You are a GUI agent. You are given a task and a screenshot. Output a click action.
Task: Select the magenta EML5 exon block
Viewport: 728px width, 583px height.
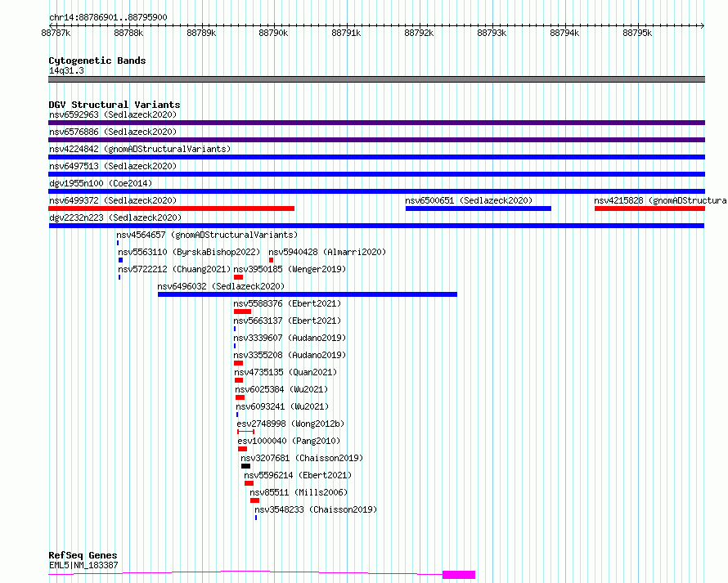click(x=459, y=575)
